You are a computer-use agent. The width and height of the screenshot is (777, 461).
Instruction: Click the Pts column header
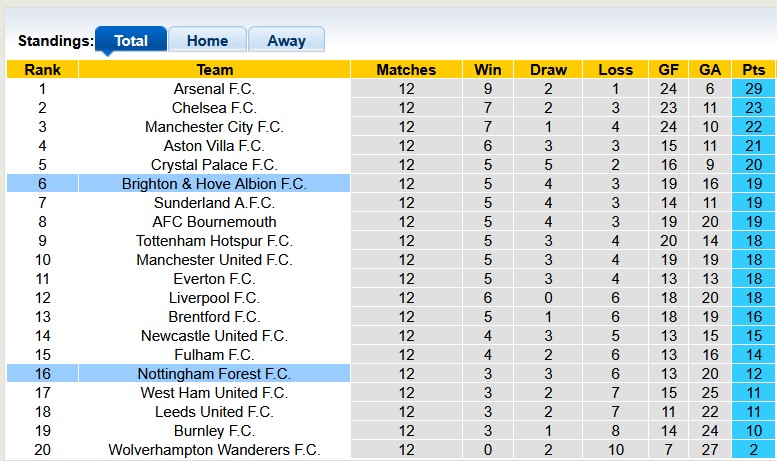click(753, 70)
